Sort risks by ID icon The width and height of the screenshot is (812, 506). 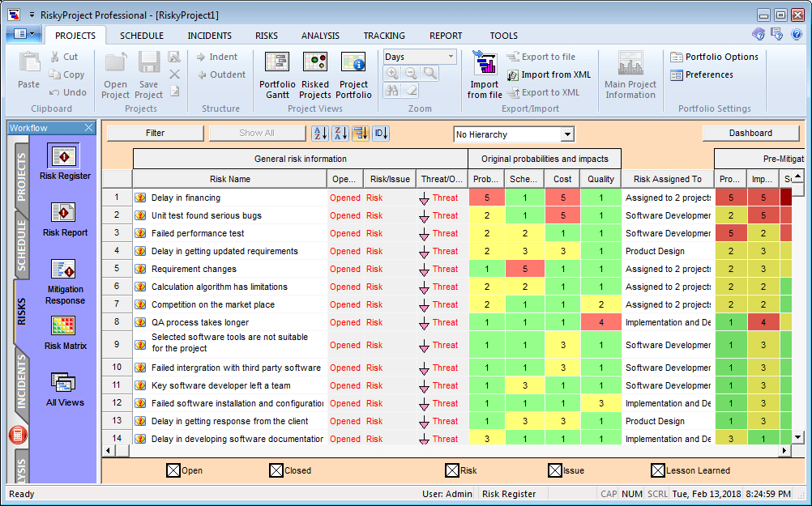coord(381,134)
